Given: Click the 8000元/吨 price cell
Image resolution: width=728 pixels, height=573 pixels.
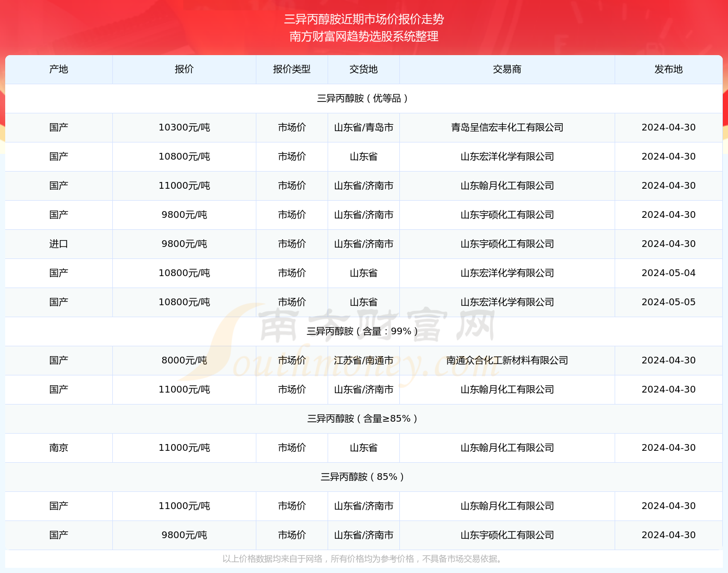Looking at the screenshot, I should [x=184, y=360].
